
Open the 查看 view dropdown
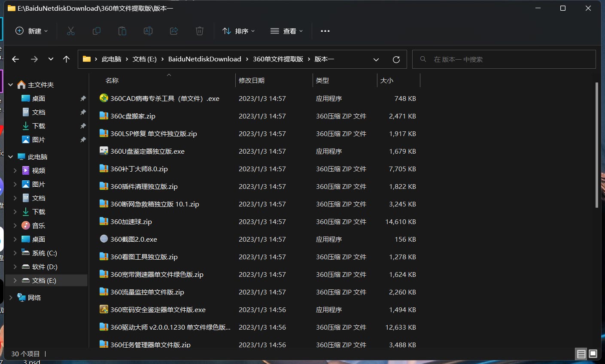(287, 31)
